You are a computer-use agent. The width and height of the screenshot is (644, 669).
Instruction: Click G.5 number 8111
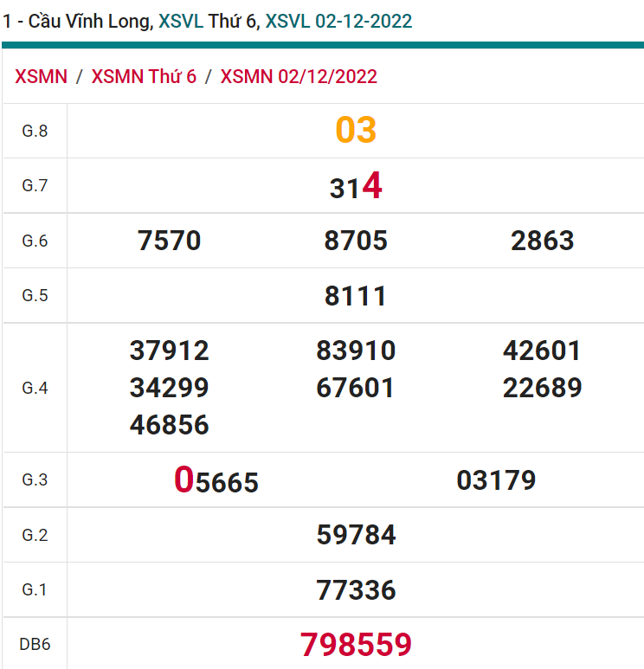click(x=356, y=296)
